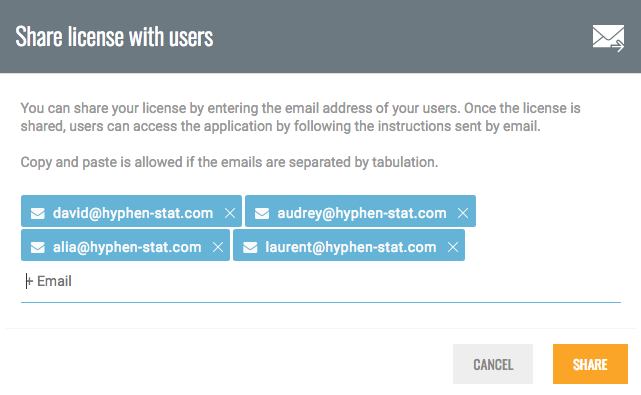Screen dimensions: 641x395
Task: Select the laurent@hyphen-stat.com address text
Action: pos(351,247)
